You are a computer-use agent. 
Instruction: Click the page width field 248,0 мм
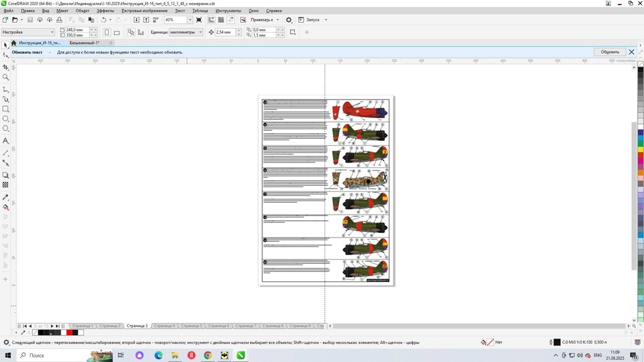[77, 30]
